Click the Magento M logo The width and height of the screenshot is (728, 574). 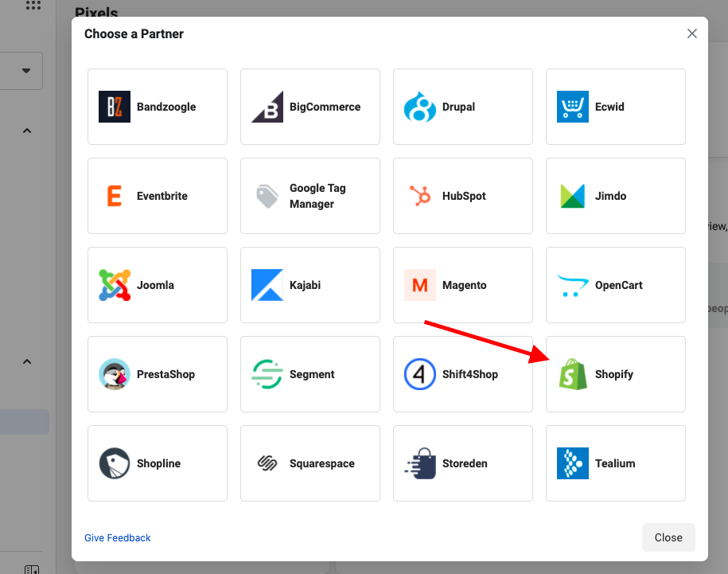pos(420,285)
